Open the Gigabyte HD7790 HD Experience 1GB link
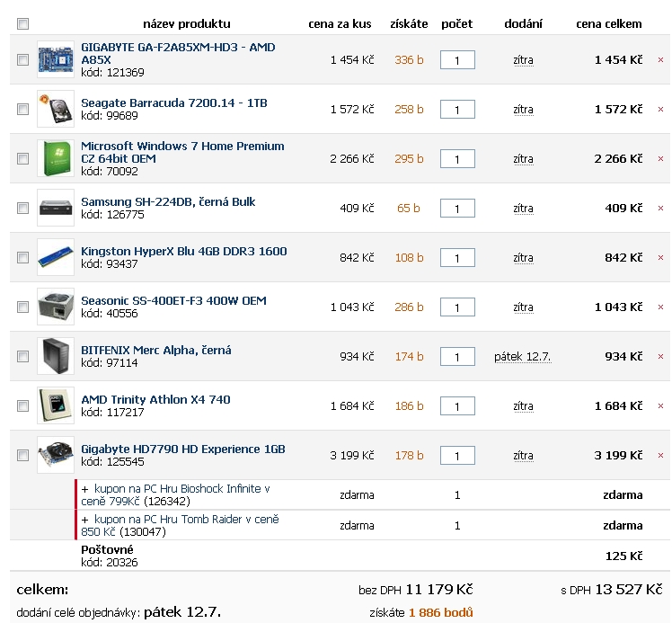This screenshot has width=672, height=623. 183,449
